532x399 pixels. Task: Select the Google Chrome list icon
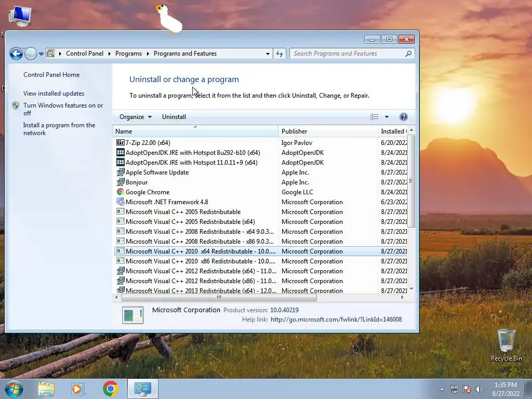120,192
